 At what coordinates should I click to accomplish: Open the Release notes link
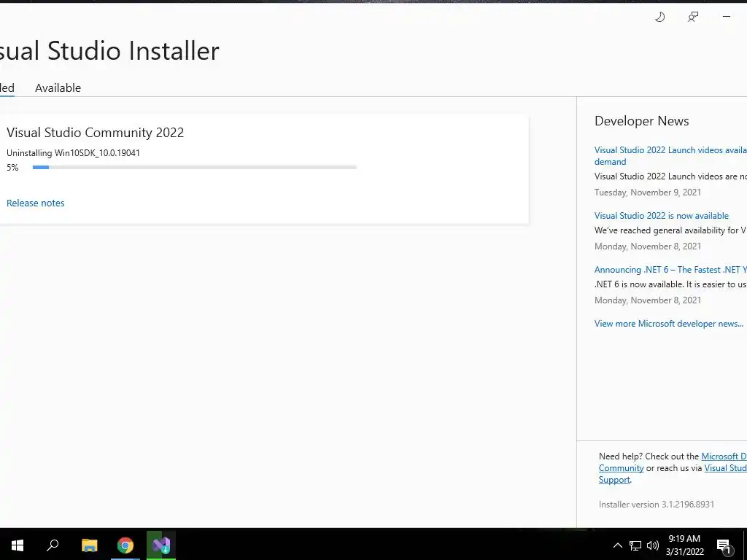click(35, 203)
